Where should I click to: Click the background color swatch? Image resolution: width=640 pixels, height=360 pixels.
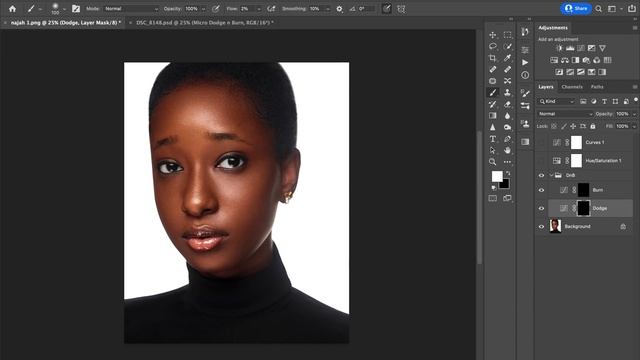coord(505,184)
